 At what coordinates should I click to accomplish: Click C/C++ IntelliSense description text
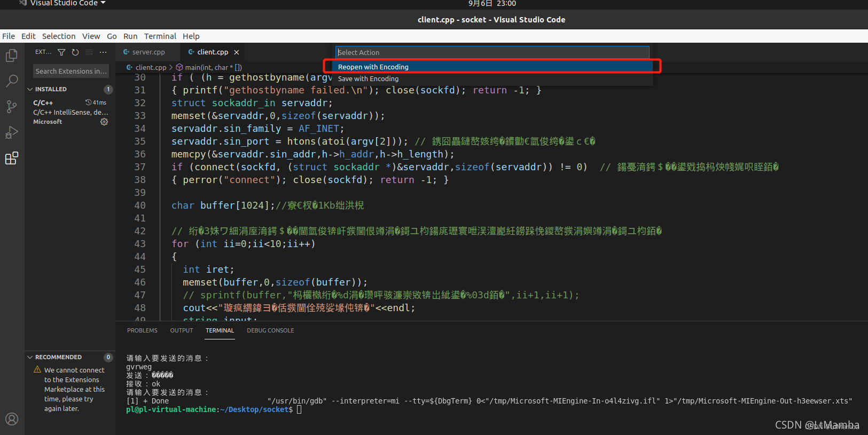(x=71, y=112)
